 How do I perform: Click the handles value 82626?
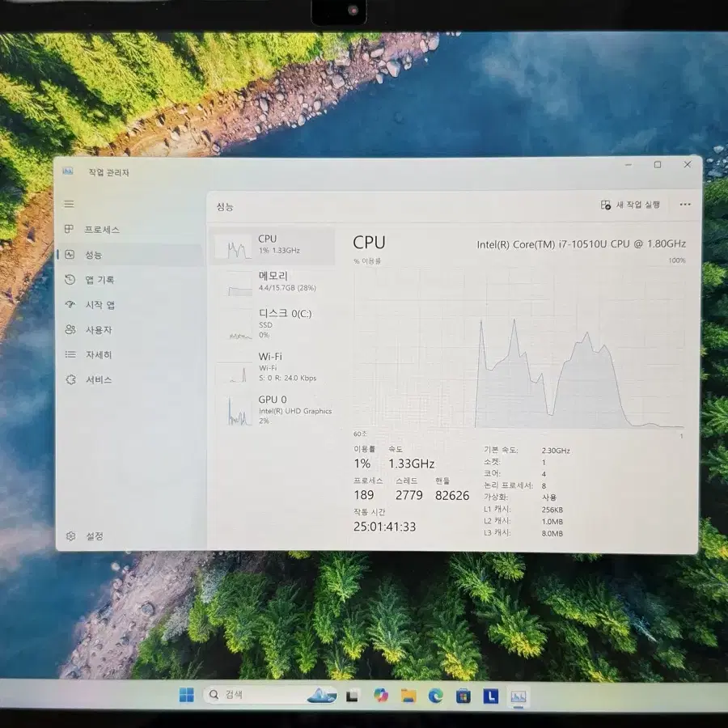pos(452,495)
